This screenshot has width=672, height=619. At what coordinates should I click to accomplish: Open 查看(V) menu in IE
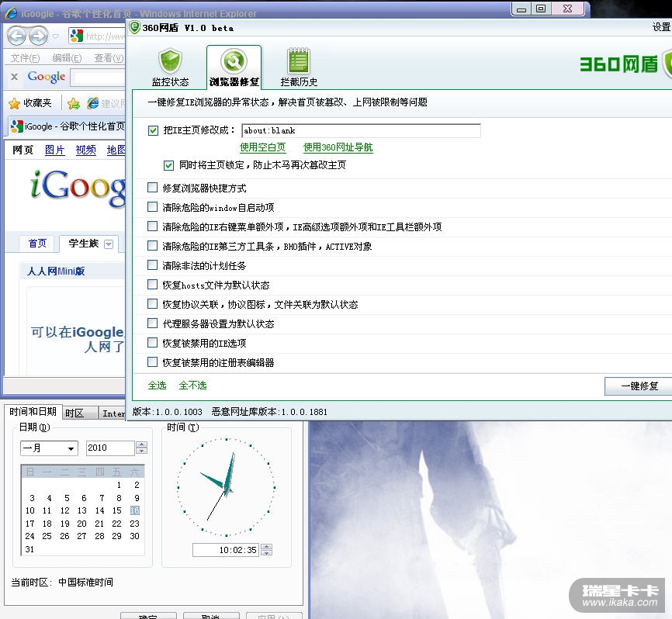[x=109, y=58]
